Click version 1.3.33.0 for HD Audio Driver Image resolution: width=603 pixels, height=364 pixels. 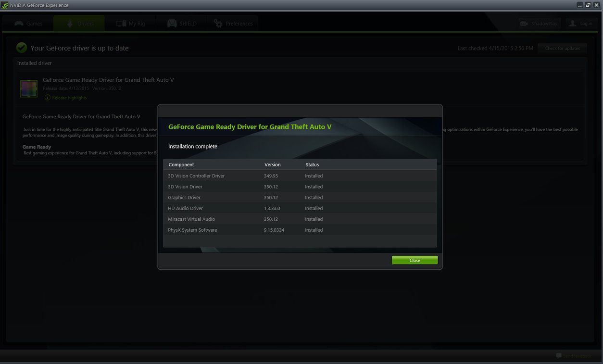[x=272, y=208]
